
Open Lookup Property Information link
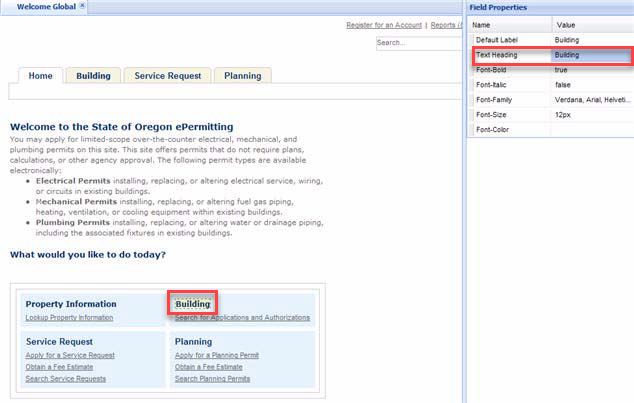pos(69,318)
